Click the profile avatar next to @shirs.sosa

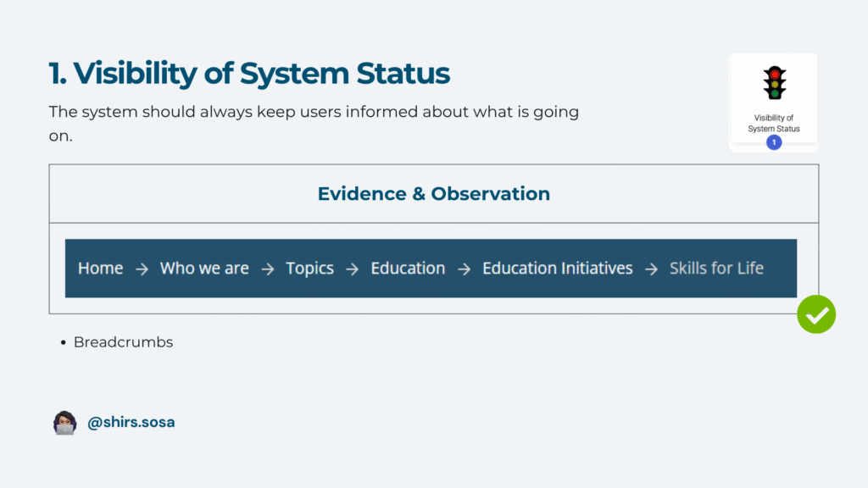click(65, 422)
